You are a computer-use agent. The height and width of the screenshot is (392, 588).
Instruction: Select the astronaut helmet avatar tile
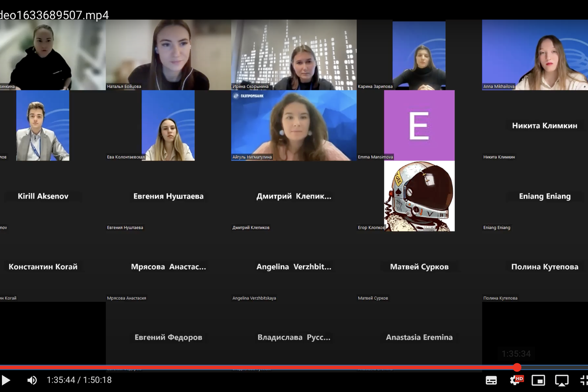pos(419,196)
